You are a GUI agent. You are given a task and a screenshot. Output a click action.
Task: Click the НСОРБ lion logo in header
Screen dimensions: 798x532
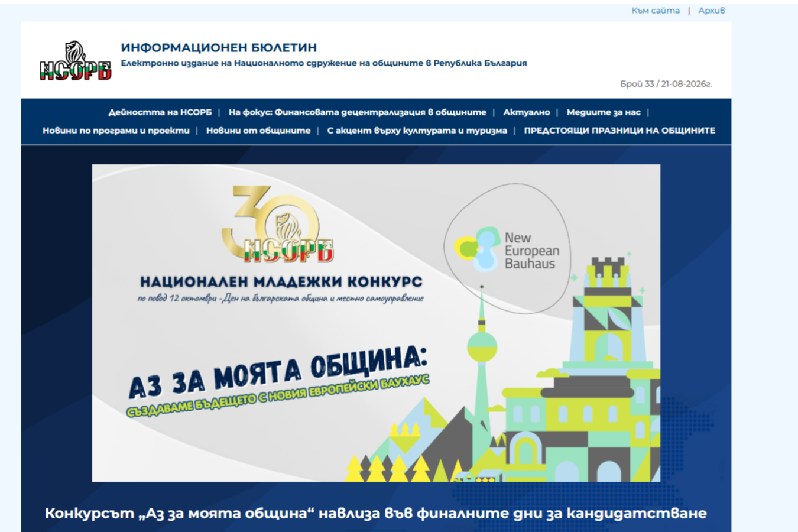[x=75, y=60]
